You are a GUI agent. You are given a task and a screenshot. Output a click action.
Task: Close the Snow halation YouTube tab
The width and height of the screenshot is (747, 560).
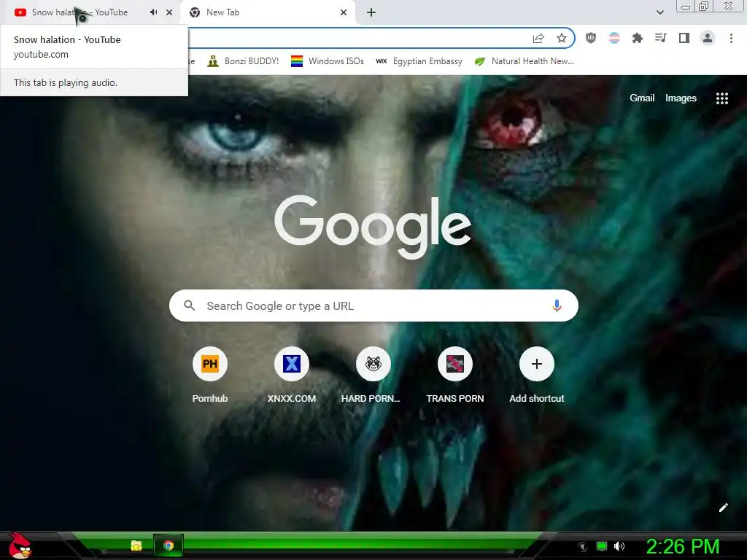pyautogui.click(x=169, y=12)
